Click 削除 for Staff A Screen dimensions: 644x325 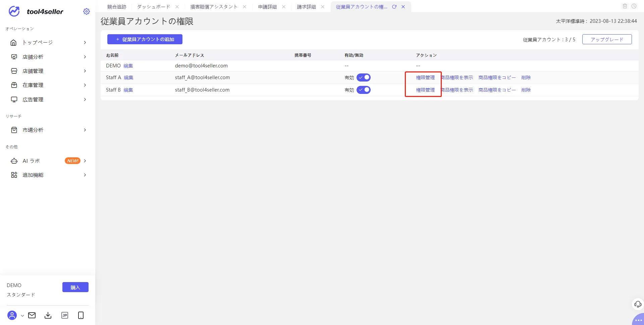526,77
